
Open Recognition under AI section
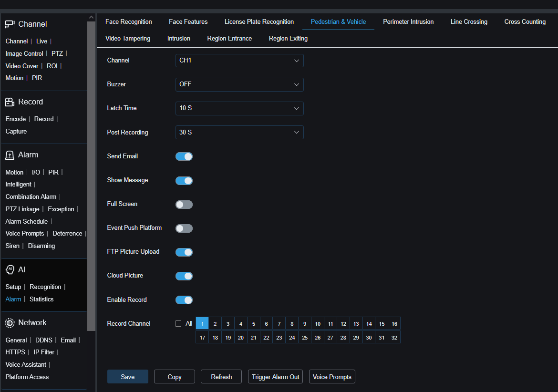click(x=45, y=287)
